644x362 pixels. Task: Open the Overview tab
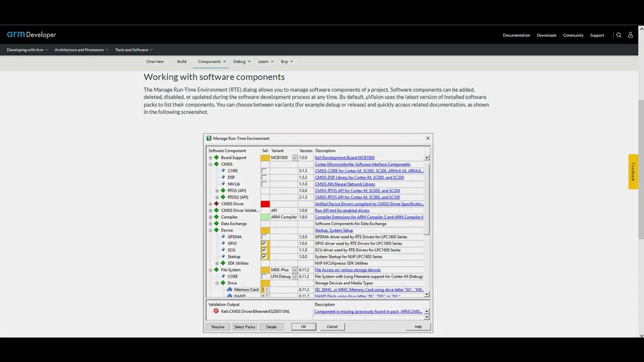(155, 62)
